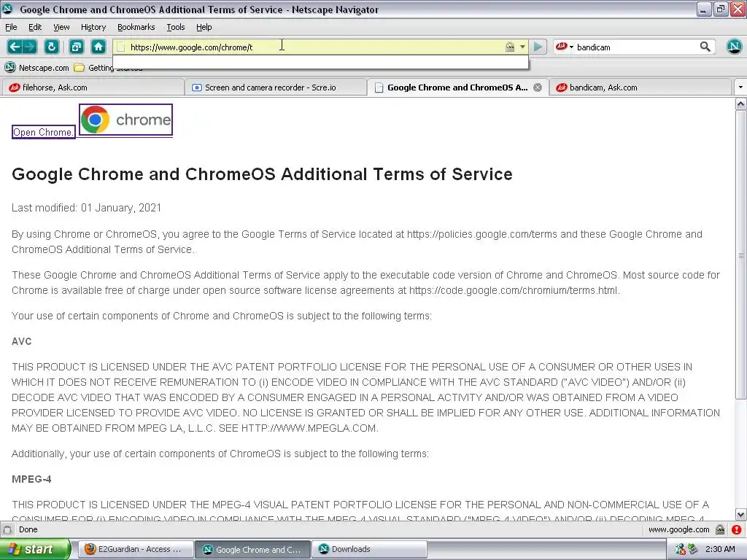The width and height of the screenshot is (747, 560).
Task: Click the Open Chrome link
Action: [x=43, y=133]
